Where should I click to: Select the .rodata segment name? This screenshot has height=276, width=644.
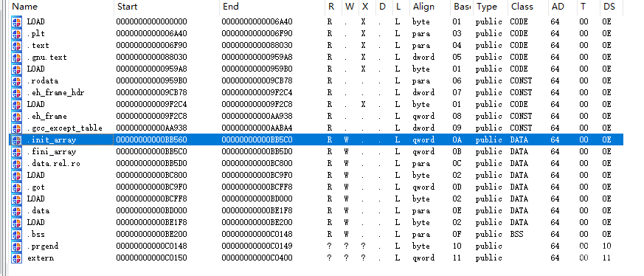click(x=43, y=81)
